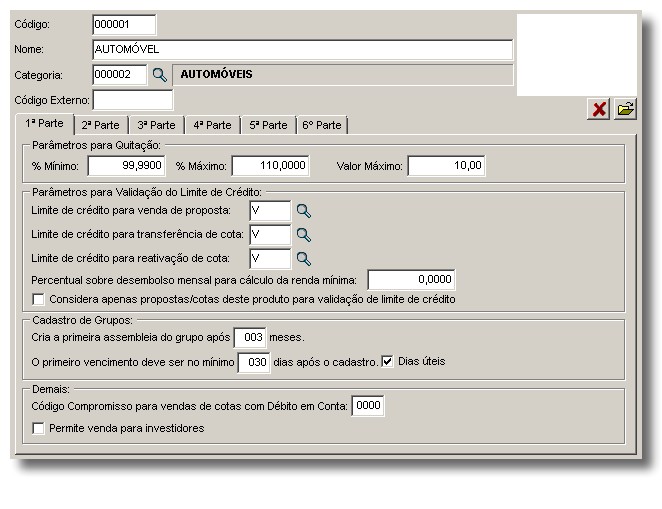662x509 pixels.
Task: Switch to the 5ª Parte tab
Action: point(268,125)
